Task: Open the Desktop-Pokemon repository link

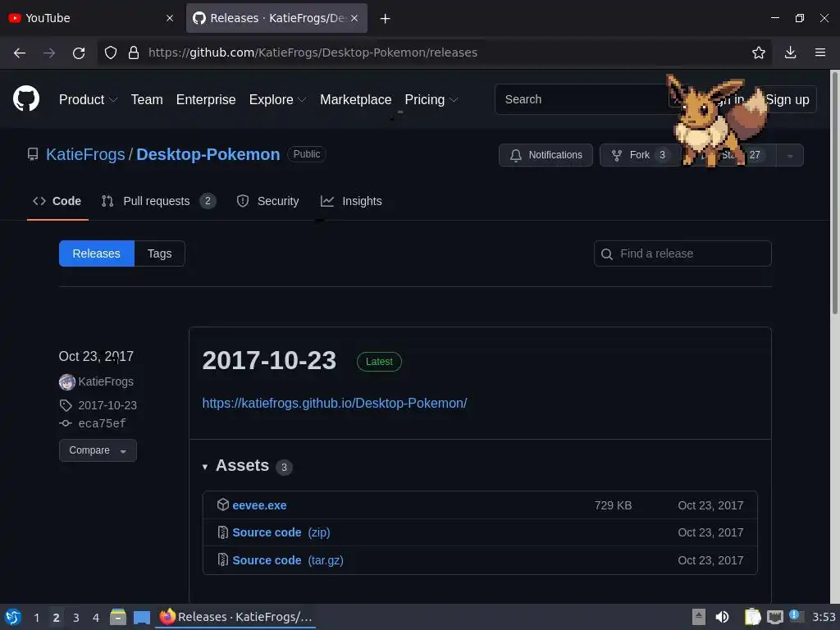Action: (208, 154)
